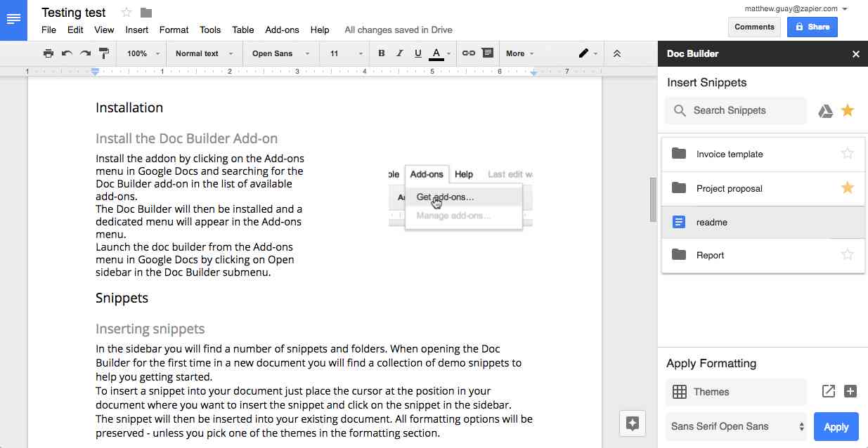Expand the More toolbar options
This screenshot has height=448, width=868.
pos(519,53)
